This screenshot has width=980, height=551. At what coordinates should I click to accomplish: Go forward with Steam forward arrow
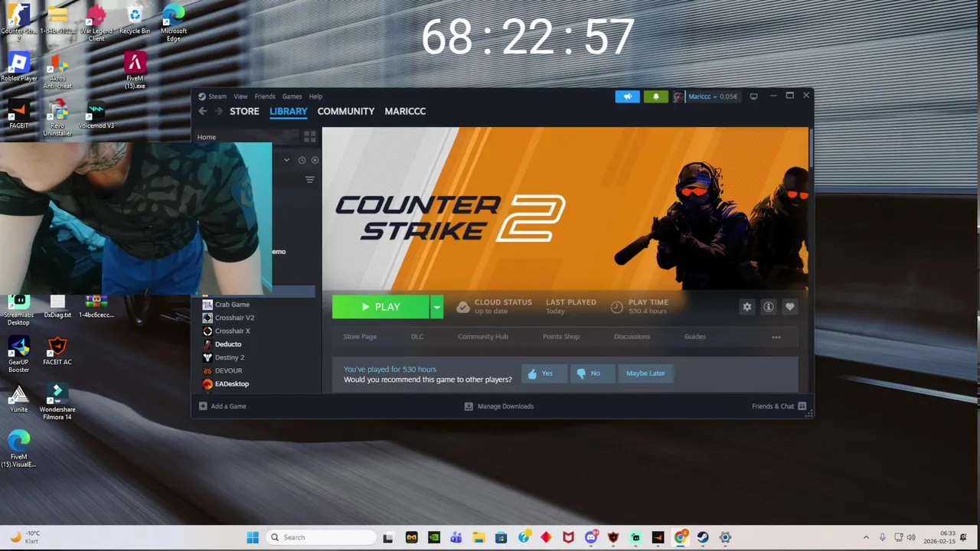pos(218,111)
